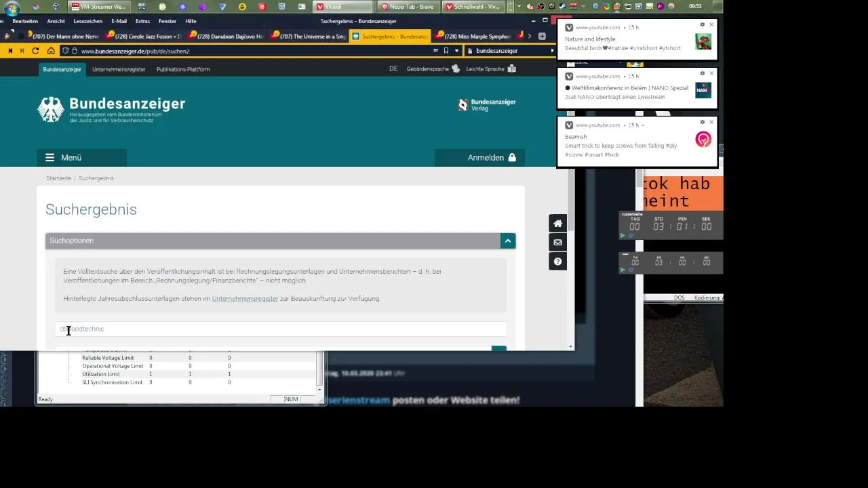Dismiss the Nature and lifestyle notification

pyautogui.click(x=711, y=25)
